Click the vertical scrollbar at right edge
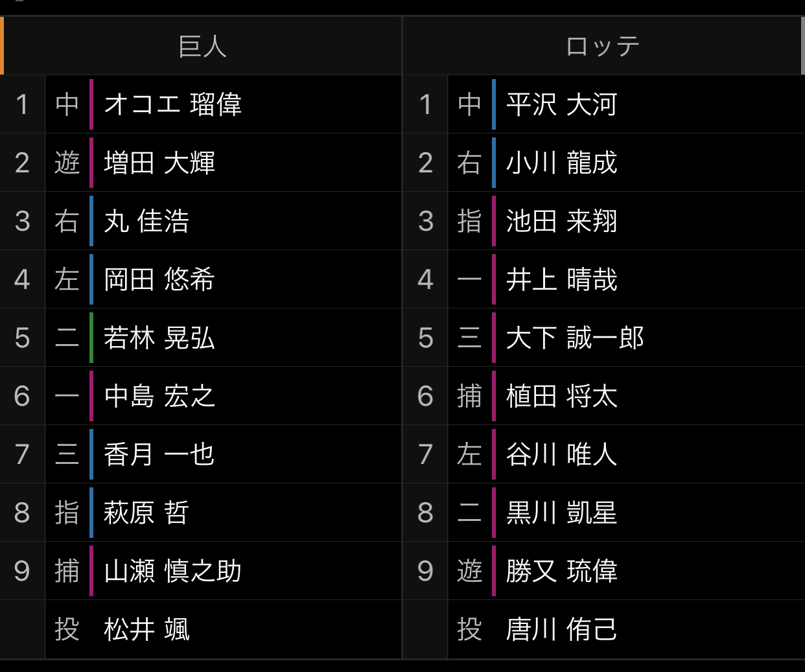 click(x=802, y=45)
